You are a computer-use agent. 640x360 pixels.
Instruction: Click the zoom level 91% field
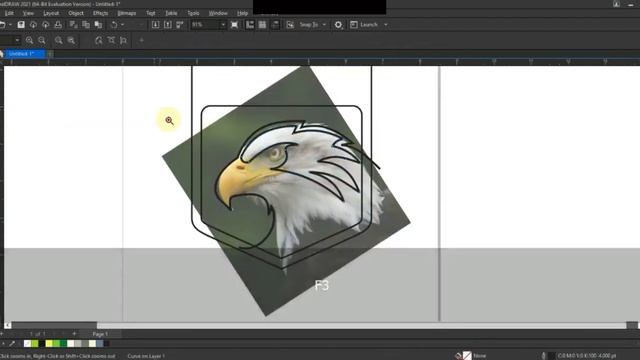click(x=205, y=25)
